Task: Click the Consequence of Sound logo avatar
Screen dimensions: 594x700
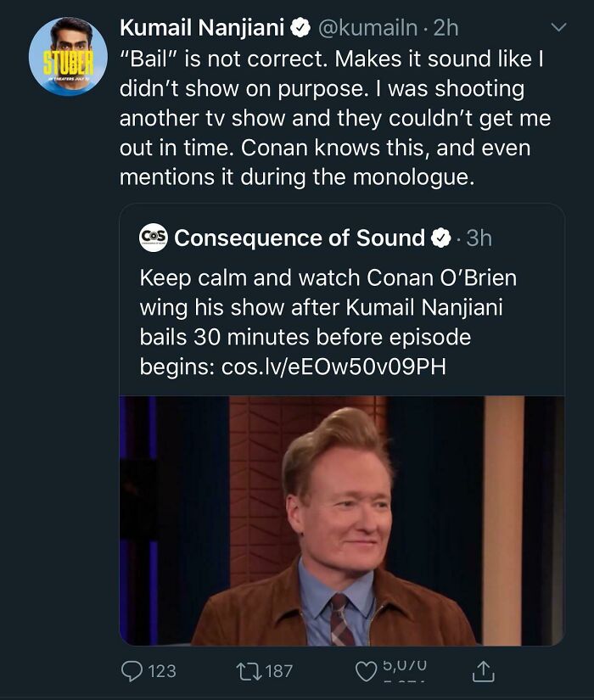Action: 154,237
